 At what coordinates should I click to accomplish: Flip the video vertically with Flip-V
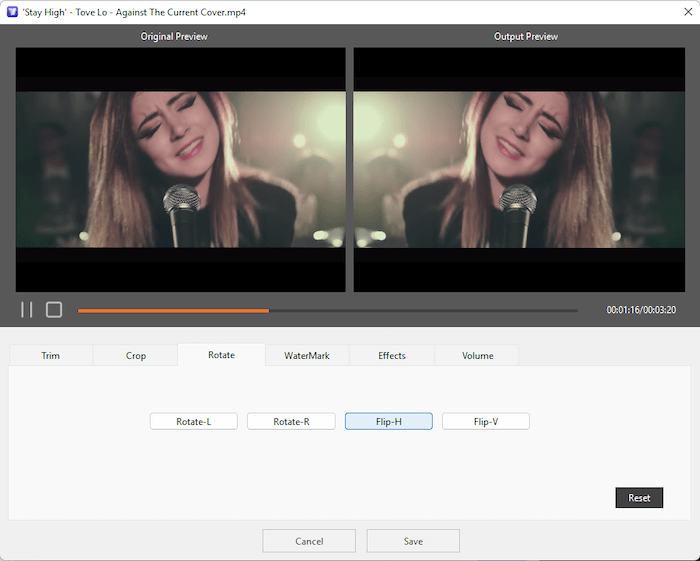click(x=486, y=421)
